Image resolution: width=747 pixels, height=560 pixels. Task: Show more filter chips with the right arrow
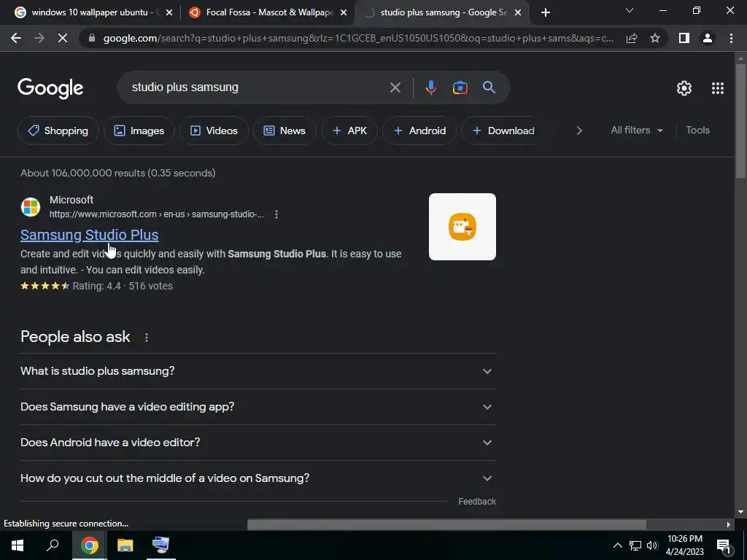click(578, 131)
